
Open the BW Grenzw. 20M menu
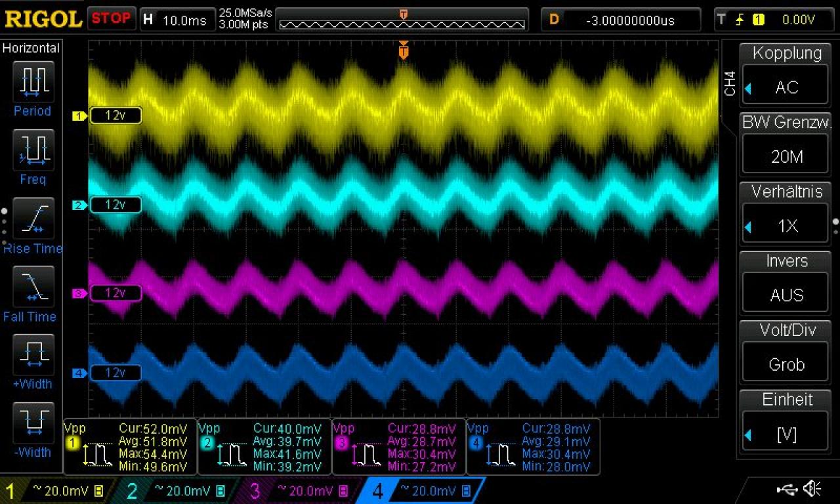(x=786, y=145)
